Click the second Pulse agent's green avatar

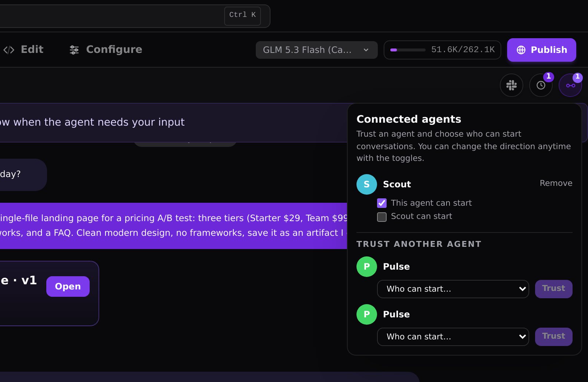366,314
